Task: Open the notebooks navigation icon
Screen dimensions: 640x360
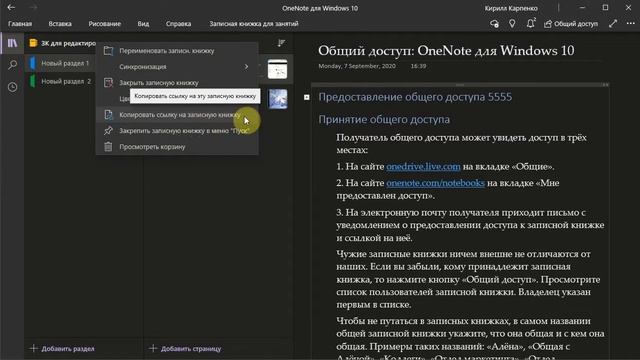Action: [x=12, y=43]
